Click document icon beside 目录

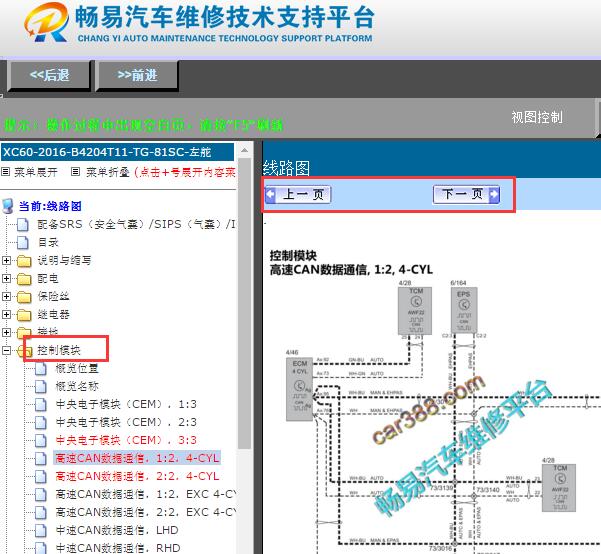point(23,242)
